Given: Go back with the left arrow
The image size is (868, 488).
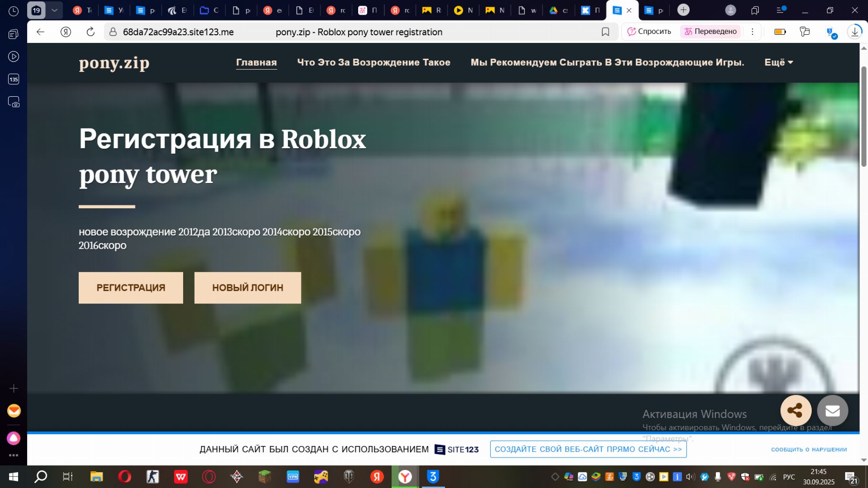Looking at the screenshot, I should [41, 32].
